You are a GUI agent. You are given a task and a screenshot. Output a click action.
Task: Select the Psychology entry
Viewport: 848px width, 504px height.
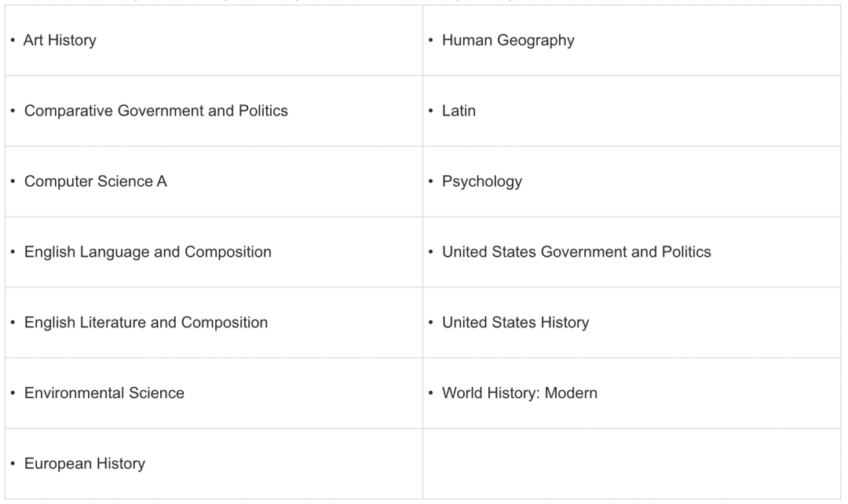(x=482, y=181)
